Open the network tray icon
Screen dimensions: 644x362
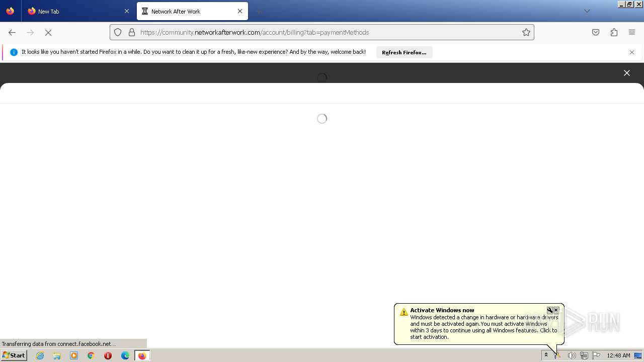pos(584,355)
